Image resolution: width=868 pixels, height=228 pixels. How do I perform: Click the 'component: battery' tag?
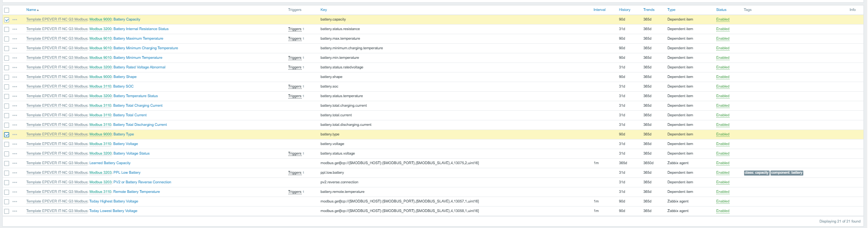[x=787, y=173]
